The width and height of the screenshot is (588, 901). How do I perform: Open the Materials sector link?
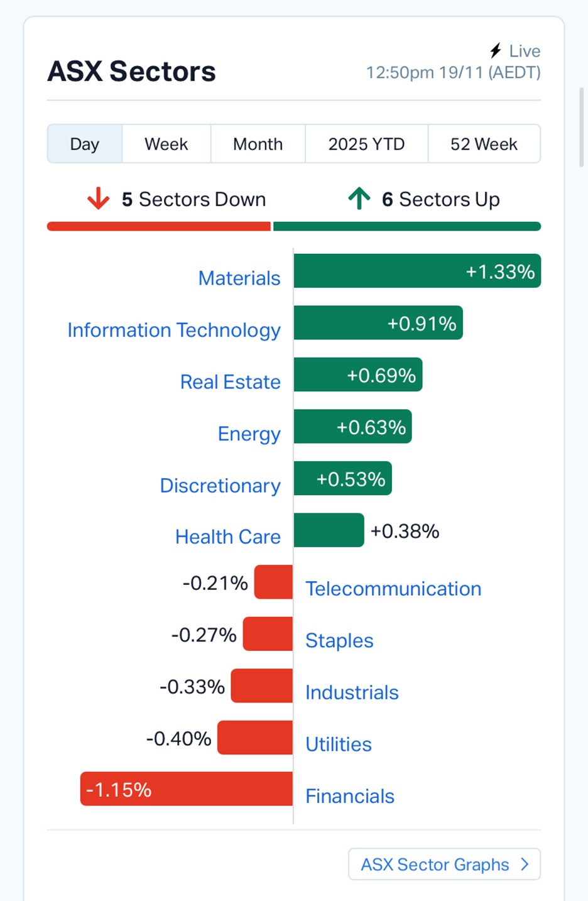click(239, 278)
